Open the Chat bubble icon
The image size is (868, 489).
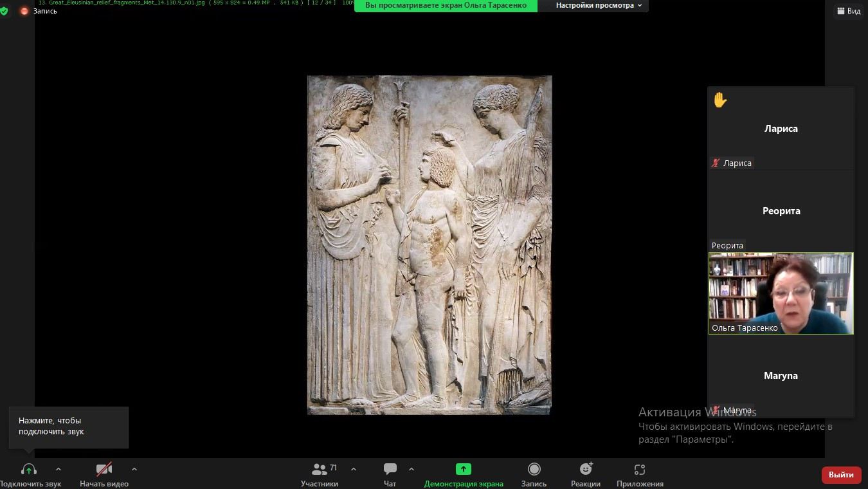click(390, 469)
